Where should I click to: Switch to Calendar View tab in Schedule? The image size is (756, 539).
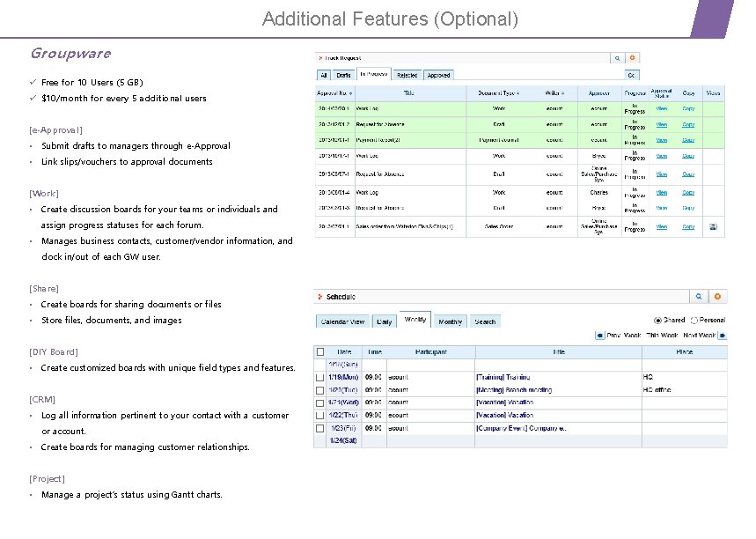(342, 321)
